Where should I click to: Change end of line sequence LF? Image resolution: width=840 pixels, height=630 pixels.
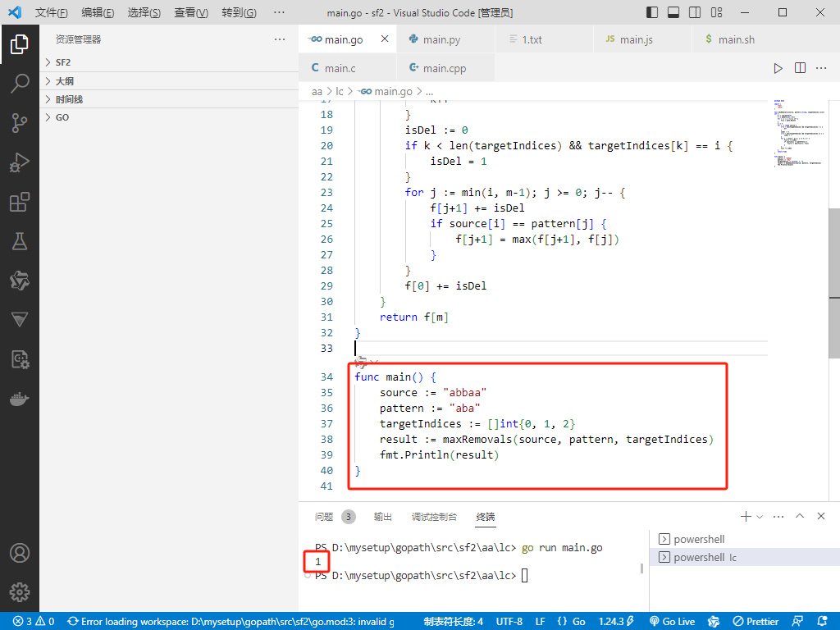point(540,622)
